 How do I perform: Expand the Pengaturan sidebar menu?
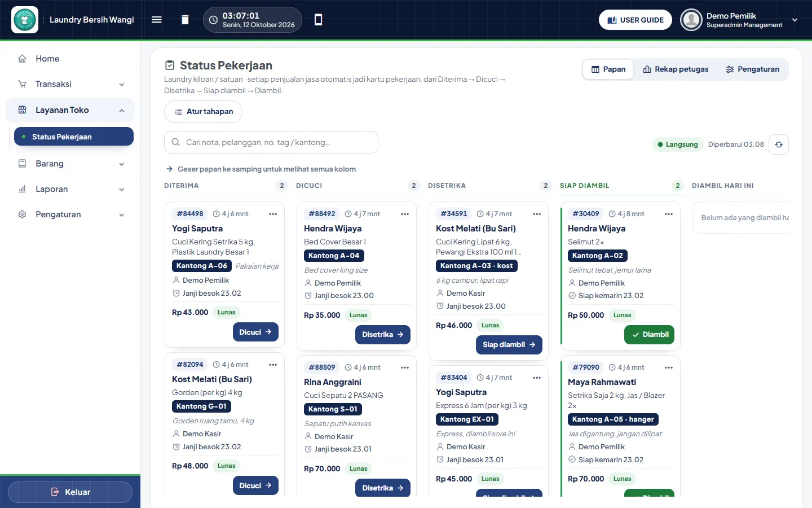pyautogui.click(x=70, y=214)
